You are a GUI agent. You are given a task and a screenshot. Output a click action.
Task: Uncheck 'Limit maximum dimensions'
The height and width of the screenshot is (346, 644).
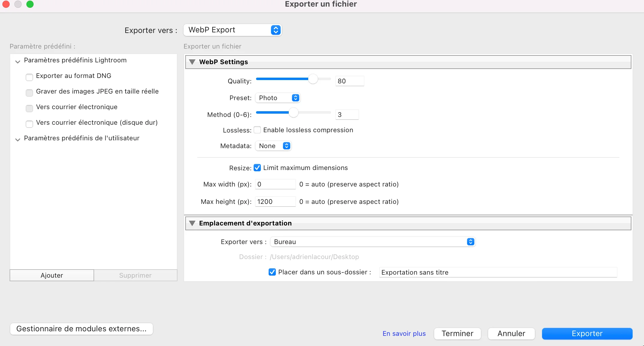257,168
